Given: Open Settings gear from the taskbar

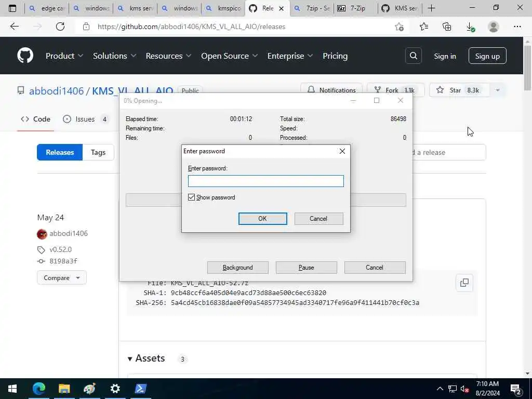Looking at the screenshot, I should pyautogui.click(x=115, y=389).
